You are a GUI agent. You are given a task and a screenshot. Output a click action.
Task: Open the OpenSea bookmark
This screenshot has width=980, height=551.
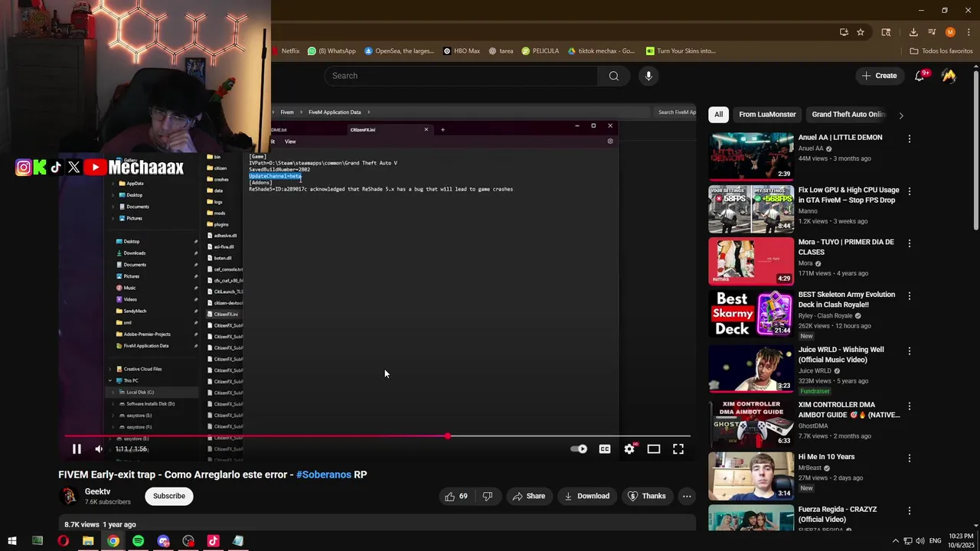400,51
